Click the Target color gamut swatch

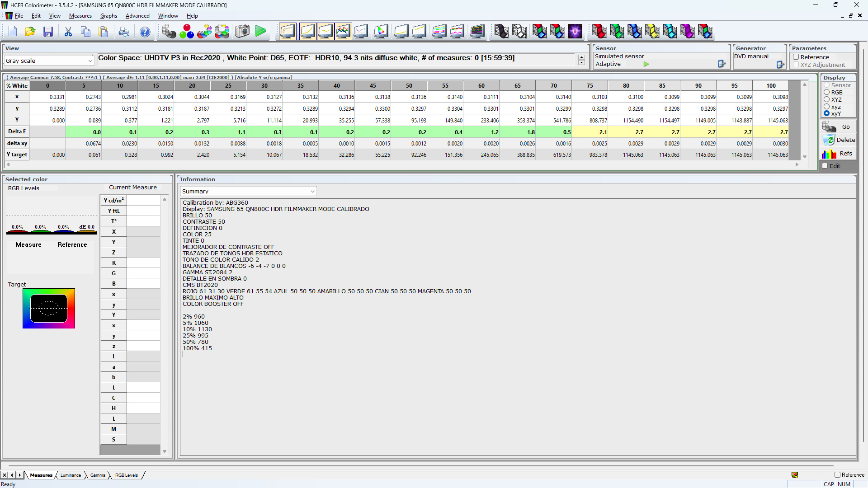(49, 308)
